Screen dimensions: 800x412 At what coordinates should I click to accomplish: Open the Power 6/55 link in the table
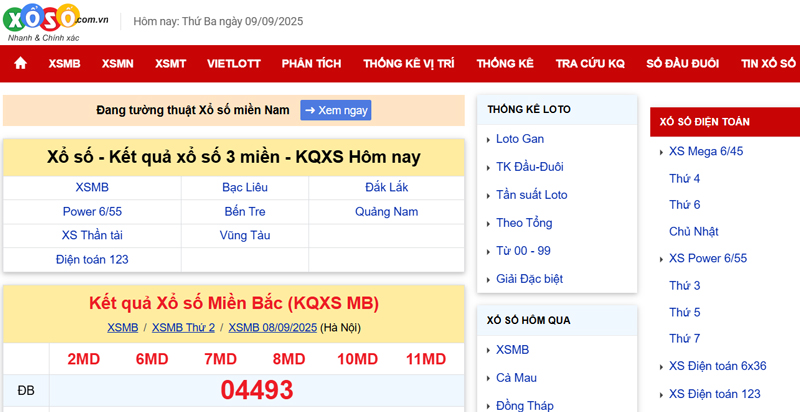[92, 212]
